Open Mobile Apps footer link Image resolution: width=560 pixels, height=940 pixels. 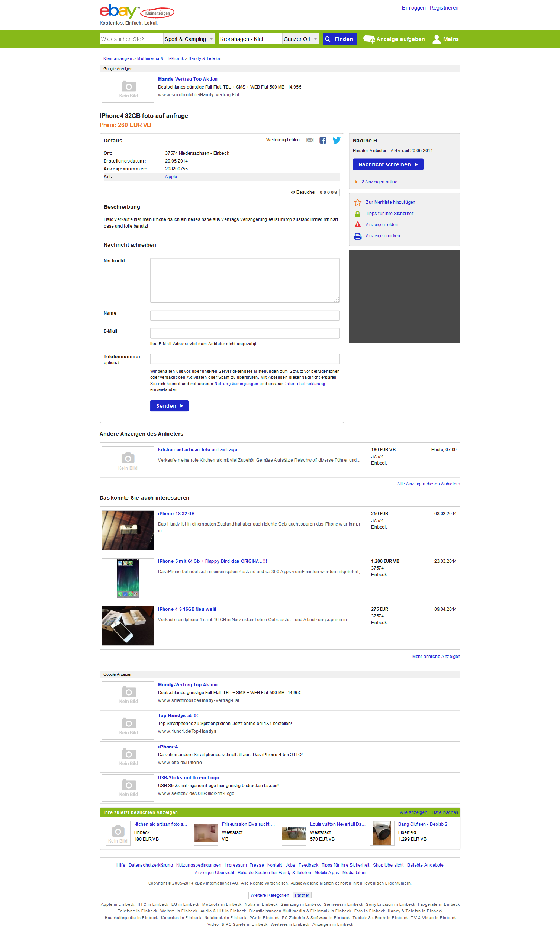pyautogui.click(x=326, y=872)
